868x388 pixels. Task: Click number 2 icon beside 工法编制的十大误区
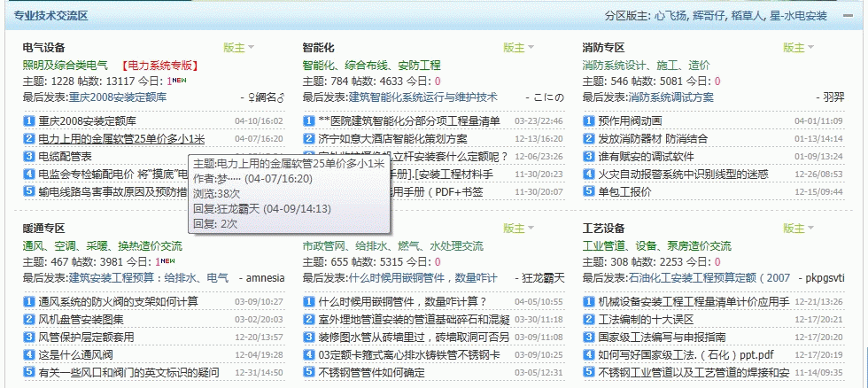tap(589, 319)
